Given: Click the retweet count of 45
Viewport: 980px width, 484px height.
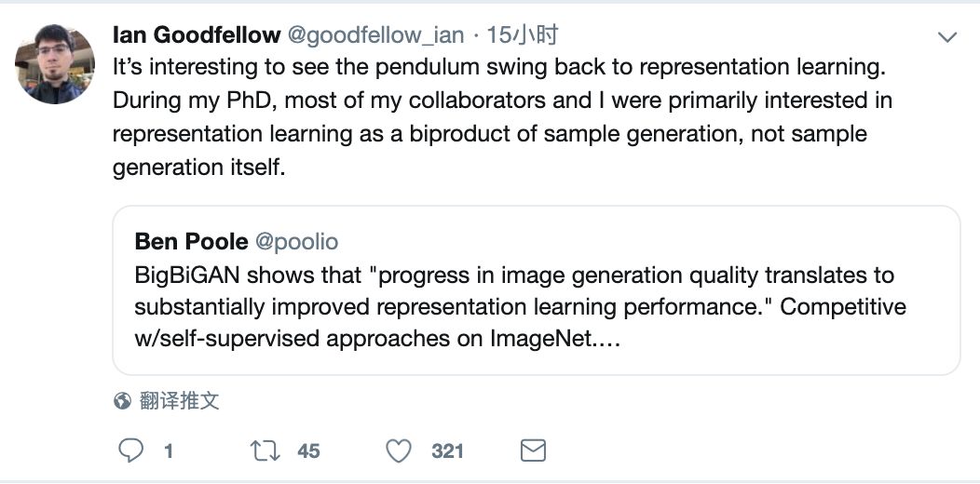Looking at the screenshot, I should coord(308,451).
